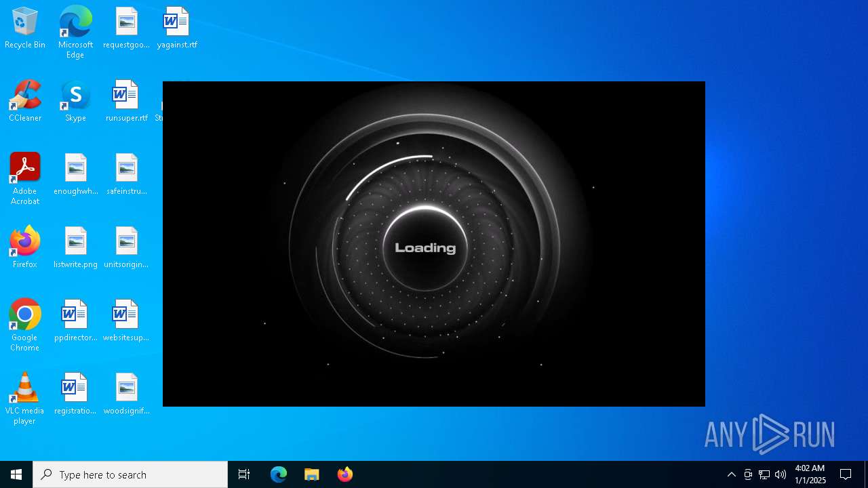The width and height of the screenshot is (868, 488).
Task: Open the Firefox icon in the taskbar
Action: [345, 474]
